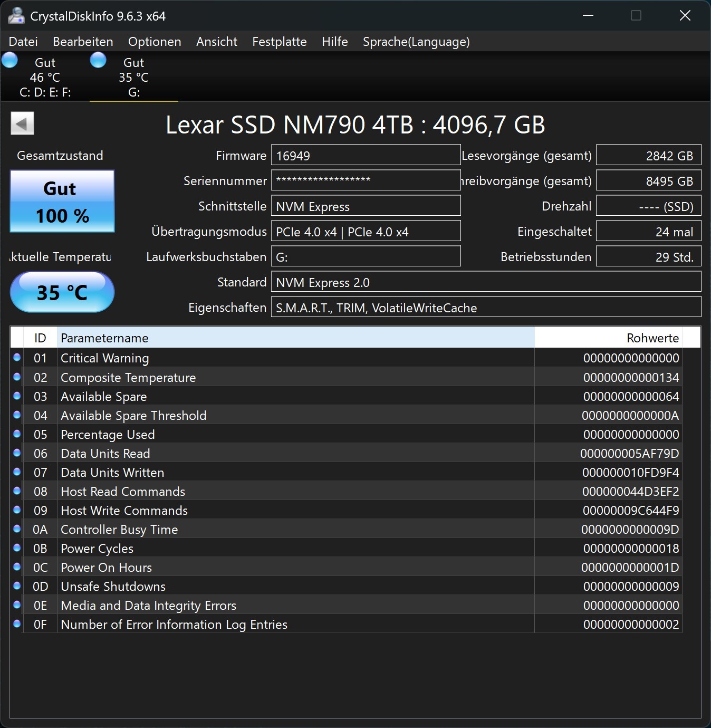Image resolution: width=711 pixels, height=728 pixels.
Task: Click the Eigenschaften field with S.M.A.R.T., TRIM
Action: click(x=486, y=307)
